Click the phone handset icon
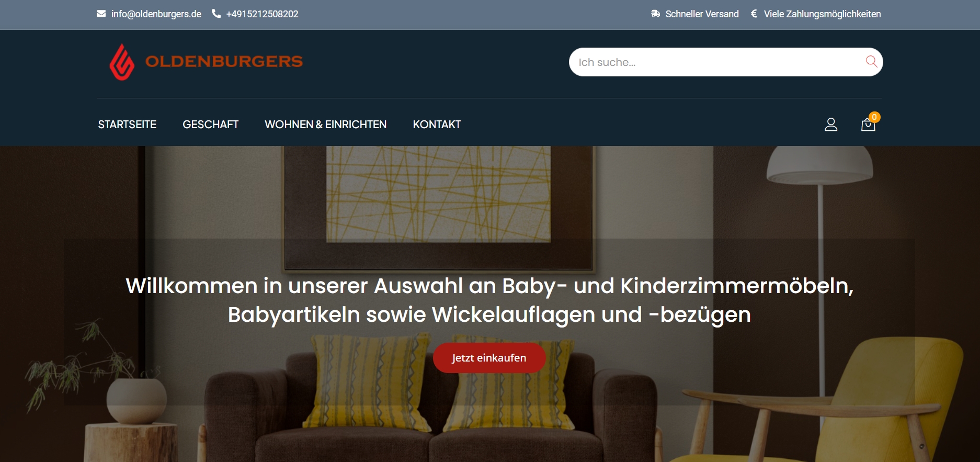The width and height of the screenshot is (980, 462). (216, 14)
